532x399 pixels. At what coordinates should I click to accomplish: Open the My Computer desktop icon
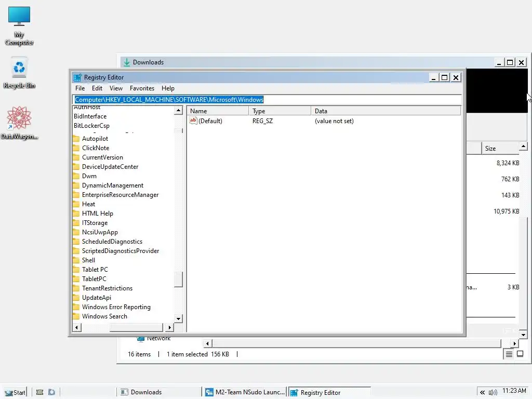tap(19, 26)
